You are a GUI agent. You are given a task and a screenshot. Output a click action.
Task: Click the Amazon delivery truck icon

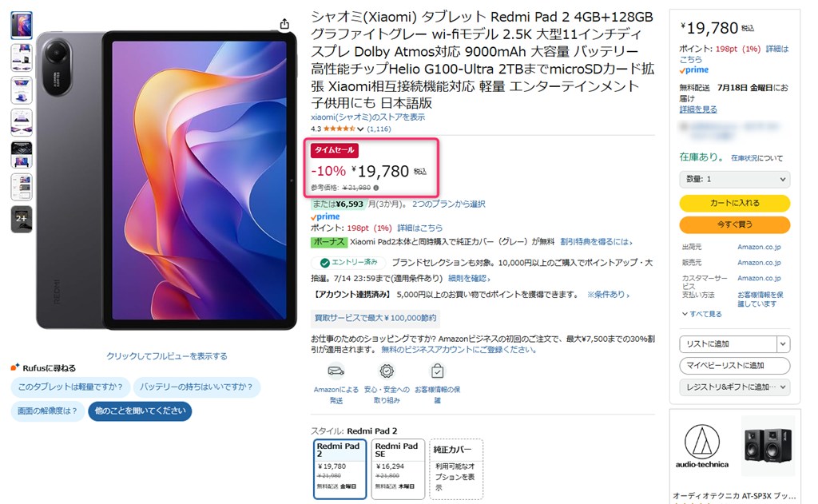336,371
